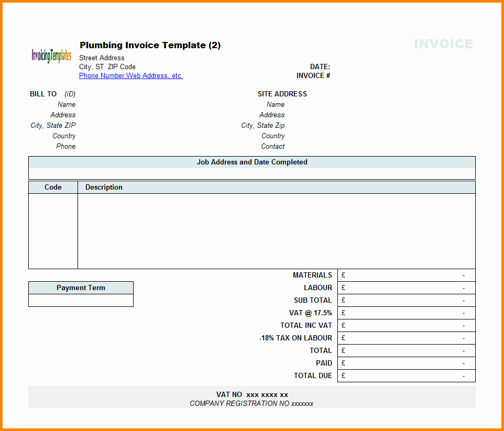The height and width of the screenshot is (431, 504).
Task: Click the empty field below Job Address header
Action: coord(252,173)
